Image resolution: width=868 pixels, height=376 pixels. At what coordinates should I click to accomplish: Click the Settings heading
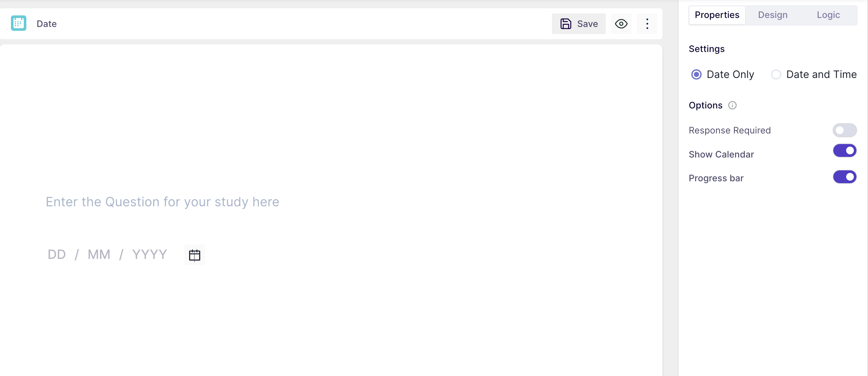[x=706, y=49]
